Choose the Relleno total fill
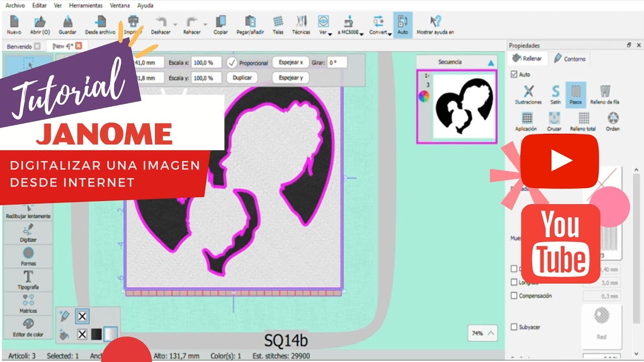This screenshot has width=644, height=362. 583,122
